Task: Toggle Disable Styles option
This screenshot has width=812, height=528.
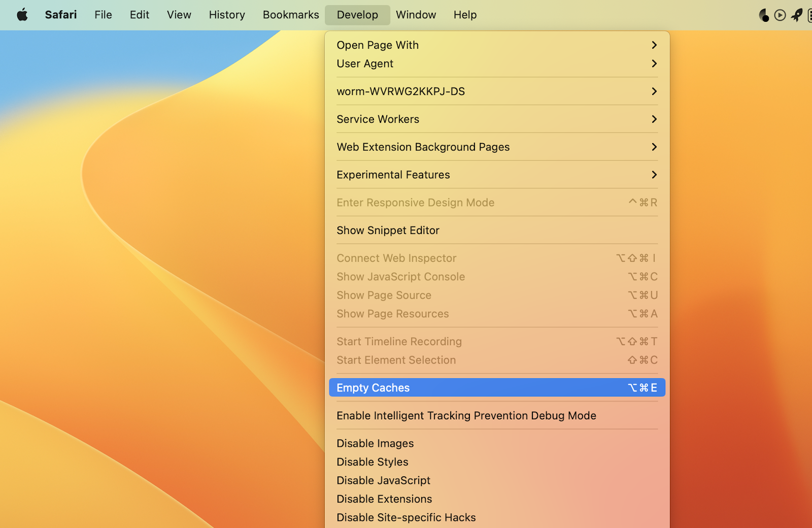Action: (497, 462)
